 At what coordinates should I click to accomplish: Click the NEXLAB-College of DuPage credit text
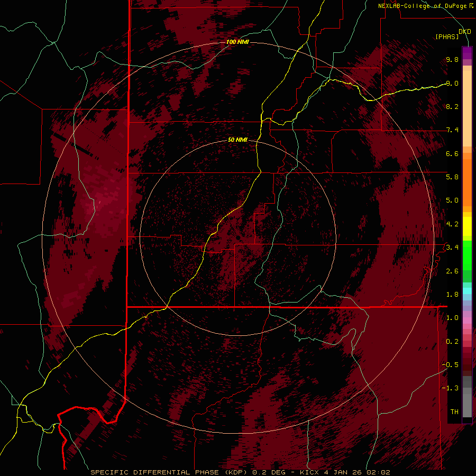(x=424, y=6)
